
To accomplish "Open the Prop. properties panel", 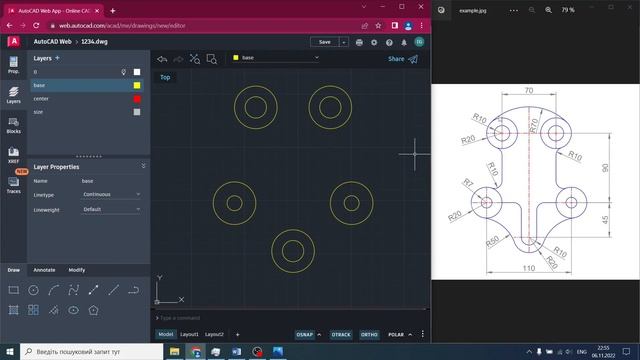I will coord(13,65).
